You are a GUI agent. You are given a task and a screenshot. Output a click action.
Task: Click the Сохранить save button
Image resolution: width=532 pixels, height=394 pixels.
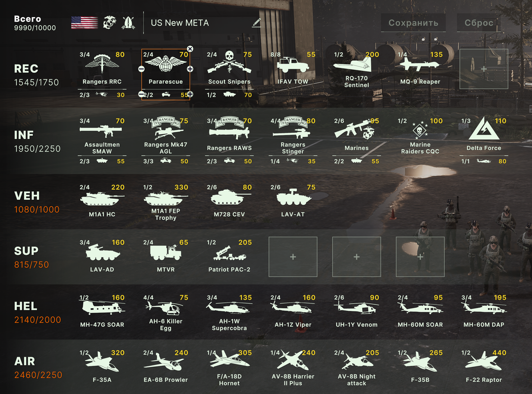pos(413,23)
